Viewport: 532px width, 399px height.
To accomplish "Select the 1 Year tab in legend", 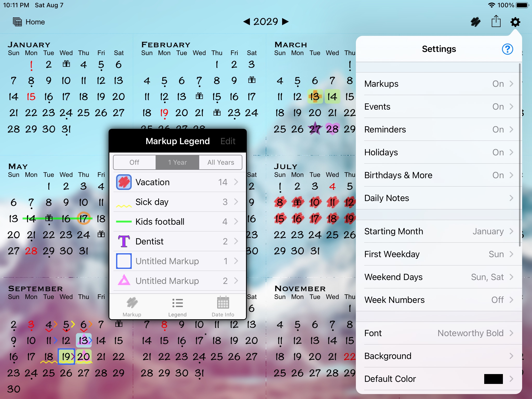I will tap(177, 162).
